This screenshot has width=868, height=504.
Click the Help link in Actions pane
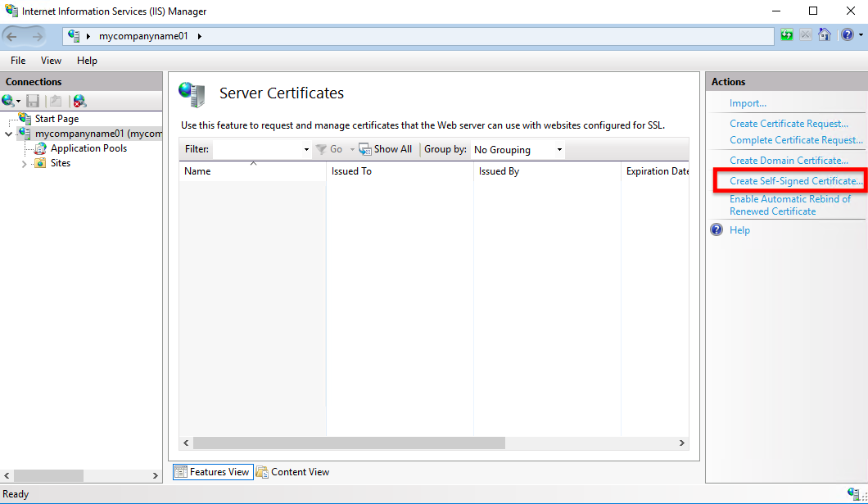click(x=739, y=230)
